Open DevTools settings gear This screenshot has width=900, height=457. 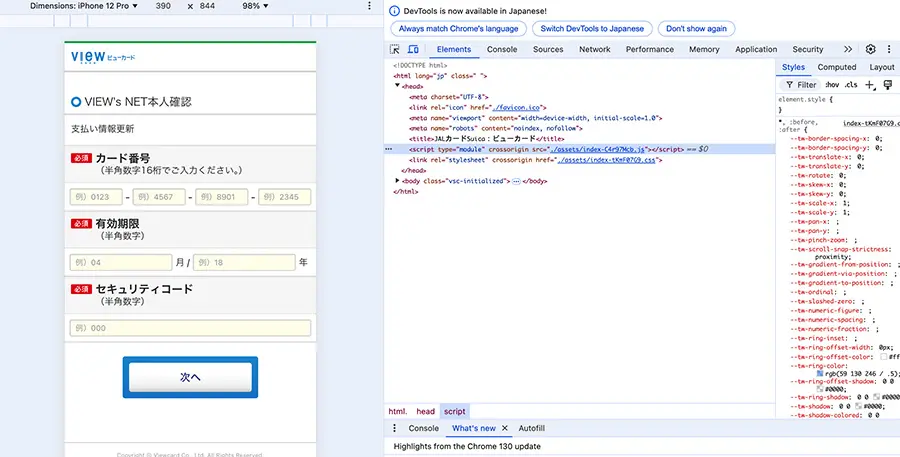(x=871, y=49)
